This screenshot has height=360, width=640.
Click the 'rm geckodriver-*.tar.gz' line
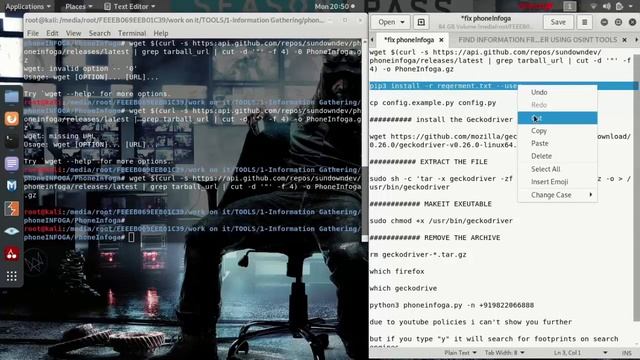[418, 255]
